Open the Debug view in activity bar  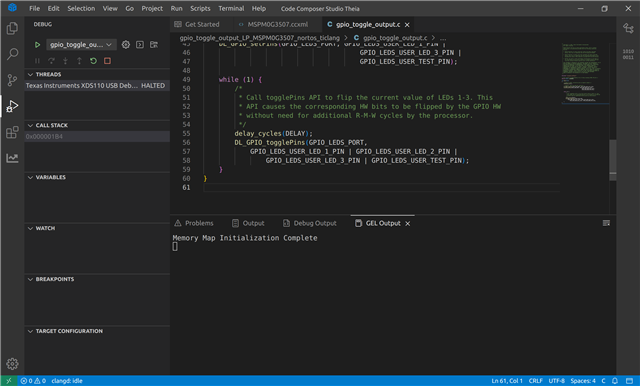12,106
